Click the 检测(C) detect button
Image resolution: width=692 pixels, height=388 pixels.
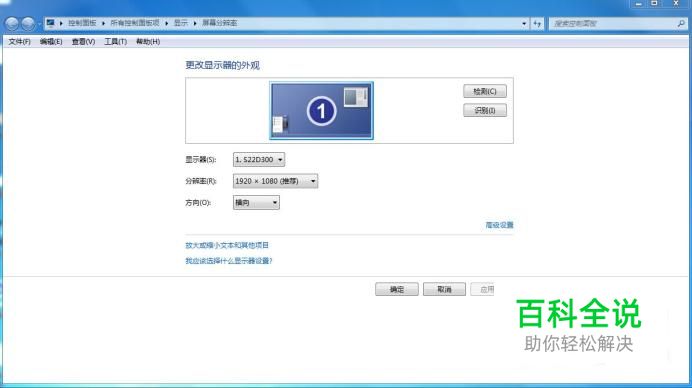(485, 91)
